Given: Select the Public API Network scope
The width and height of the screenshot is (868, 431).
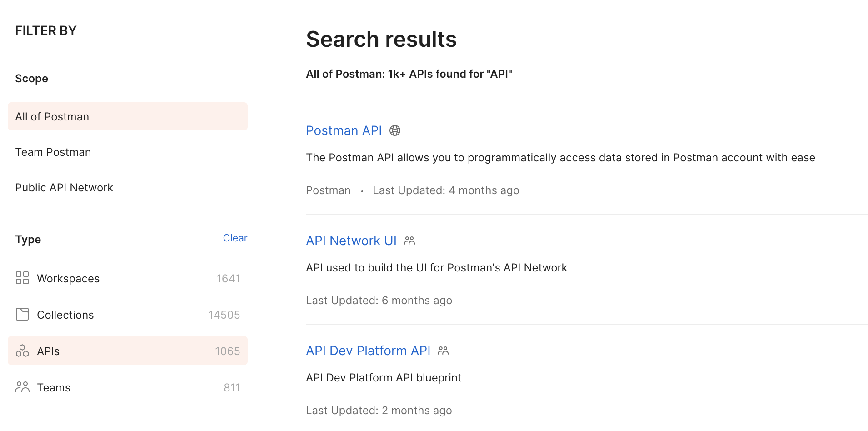Looking at the screenshot, I should click(x=128, y=187).
